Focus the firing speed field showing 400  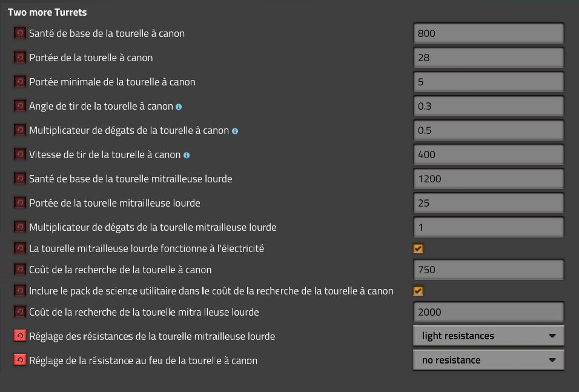488,154
